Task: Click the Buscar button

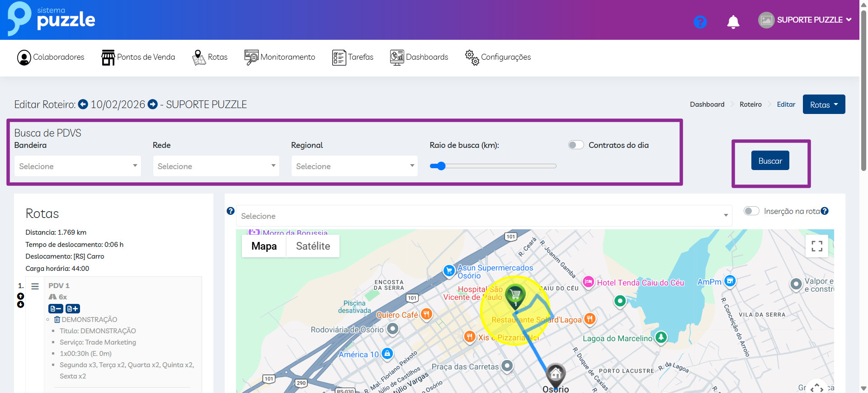Action: tap(770, 161)
